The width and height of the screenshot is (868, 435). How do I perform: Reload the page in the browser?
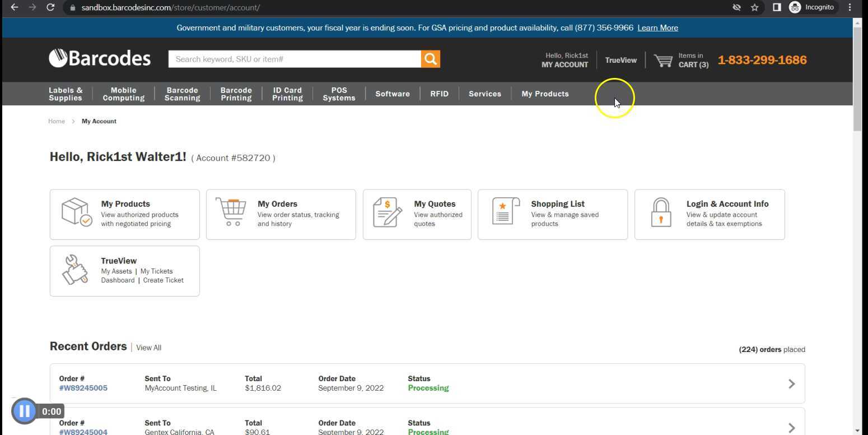point(50,7)
